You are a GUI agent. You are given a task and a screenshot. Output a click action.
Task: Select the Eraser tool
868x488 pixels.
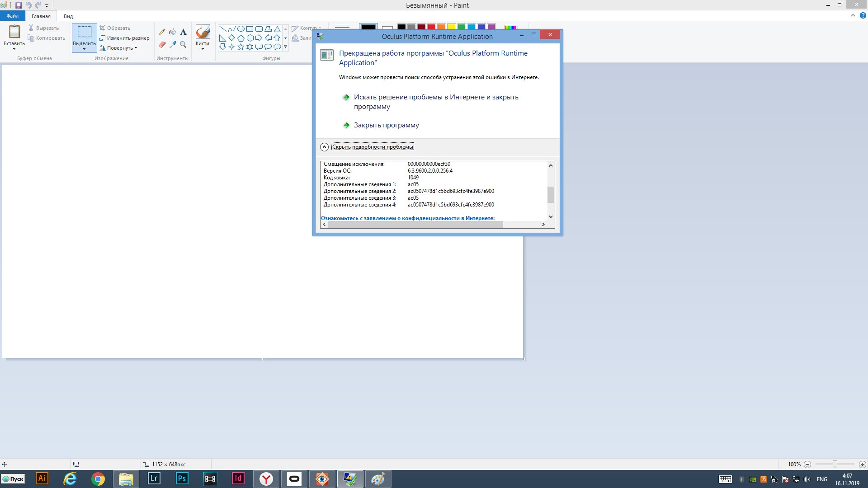tap(162, 44)
